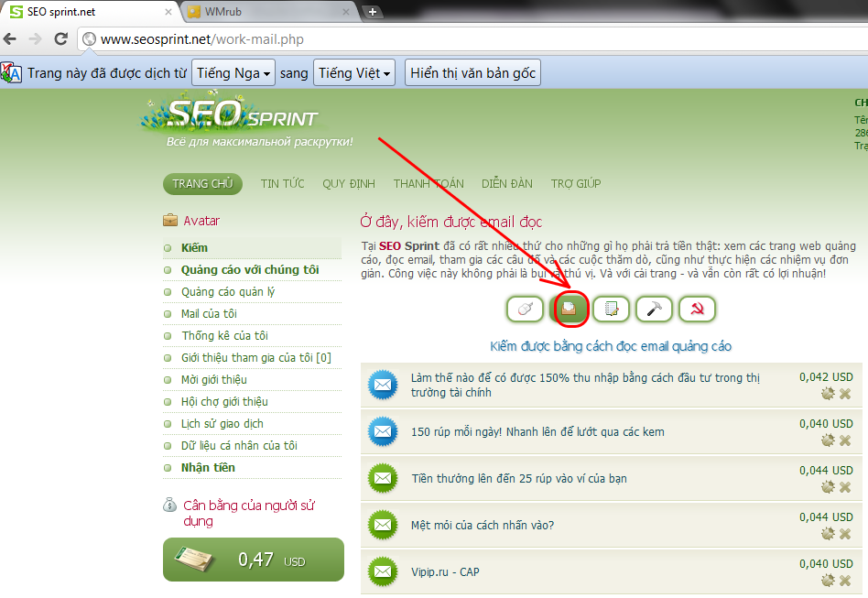The width and height of the screenshot is (868, 598).
Task: Click X icon on 150 rúp email row
Action: coord(845,440)
